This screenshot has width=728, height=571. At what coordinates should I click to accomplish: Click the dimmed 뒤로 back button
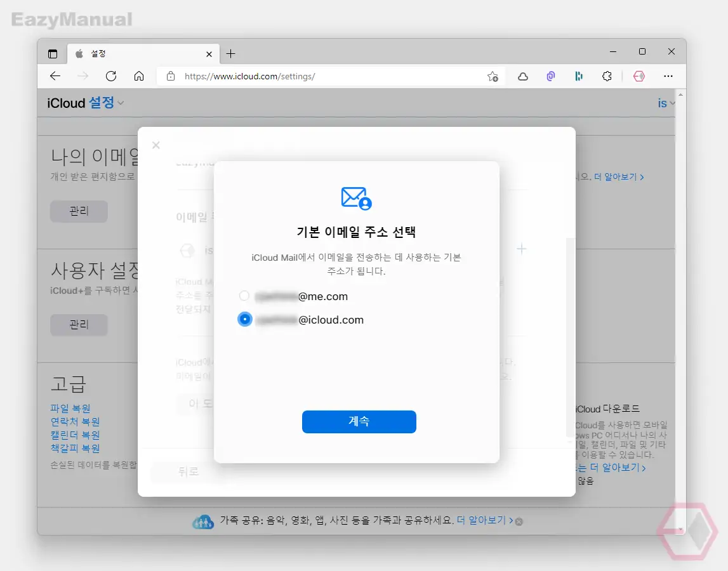point(189,471)
